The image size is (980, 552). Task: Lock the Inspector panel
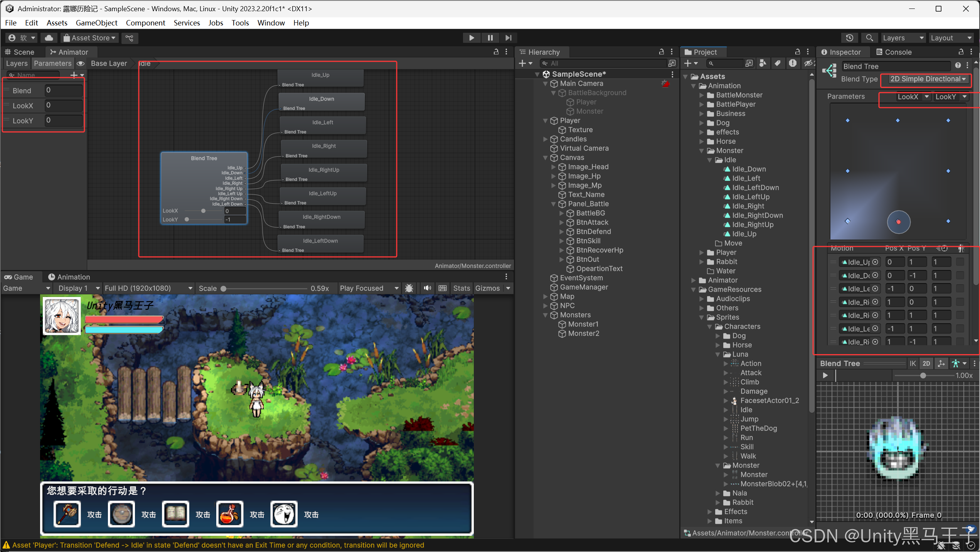(961, 52)
